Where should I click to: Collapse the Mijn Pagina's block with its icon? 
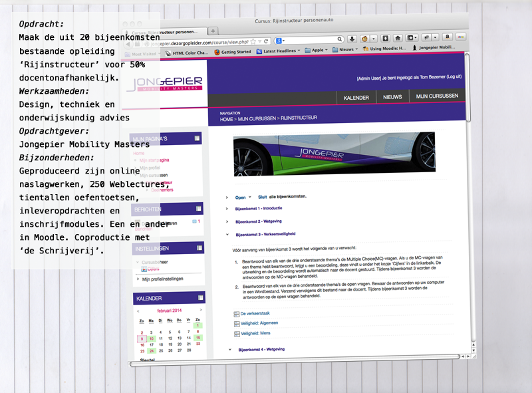(197, 138)
